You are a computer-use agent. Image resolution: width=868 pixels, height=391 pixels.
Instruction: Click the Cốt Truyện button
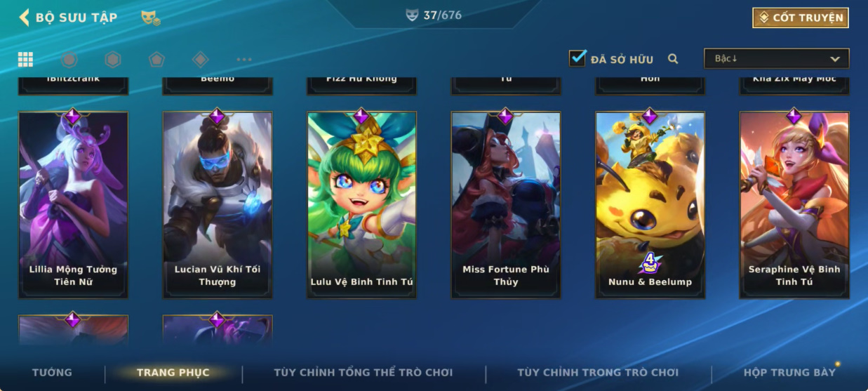801,18
